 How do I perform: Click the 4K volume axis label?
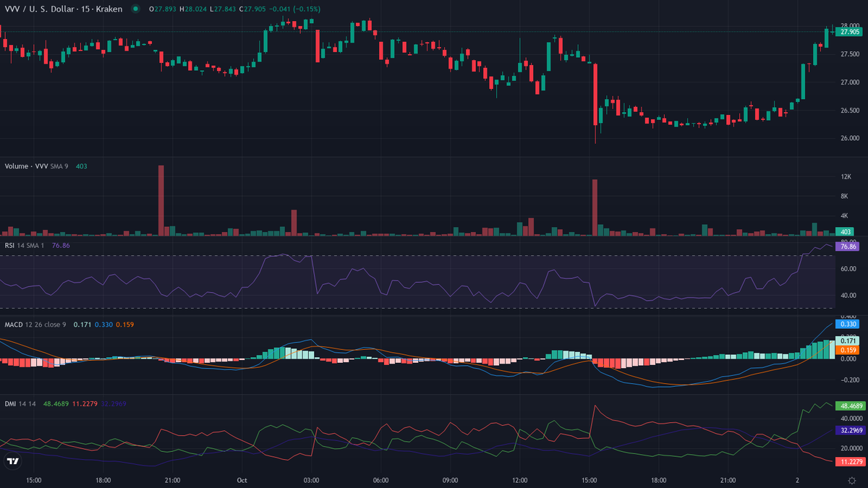[843, 216]
